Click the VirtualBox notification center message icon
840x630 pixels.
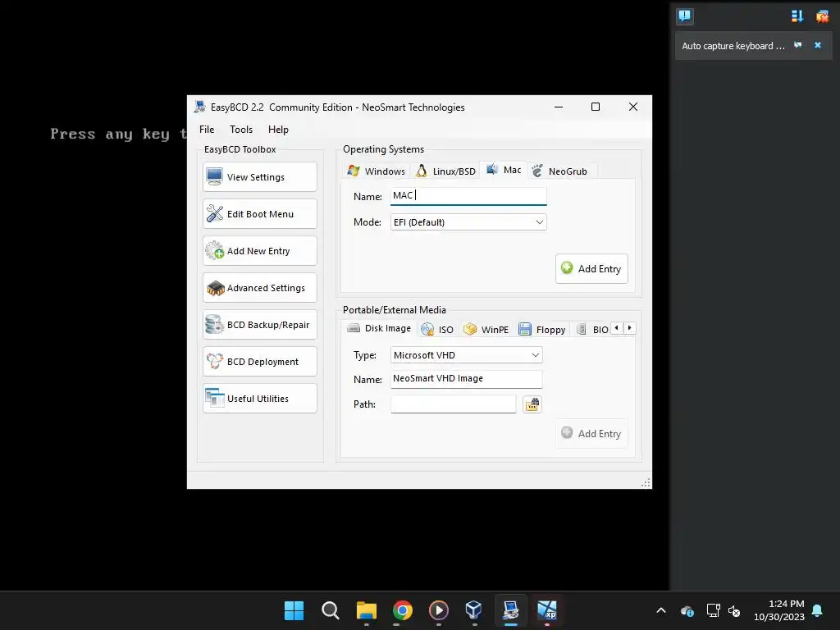[x=685, y=16]
